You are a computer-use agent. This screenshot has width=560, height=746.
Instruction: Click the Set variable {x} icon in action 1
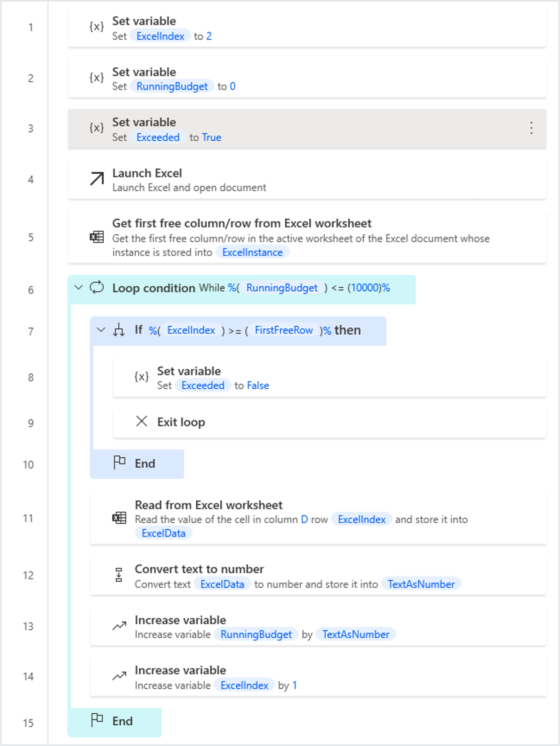coord(97,27)
